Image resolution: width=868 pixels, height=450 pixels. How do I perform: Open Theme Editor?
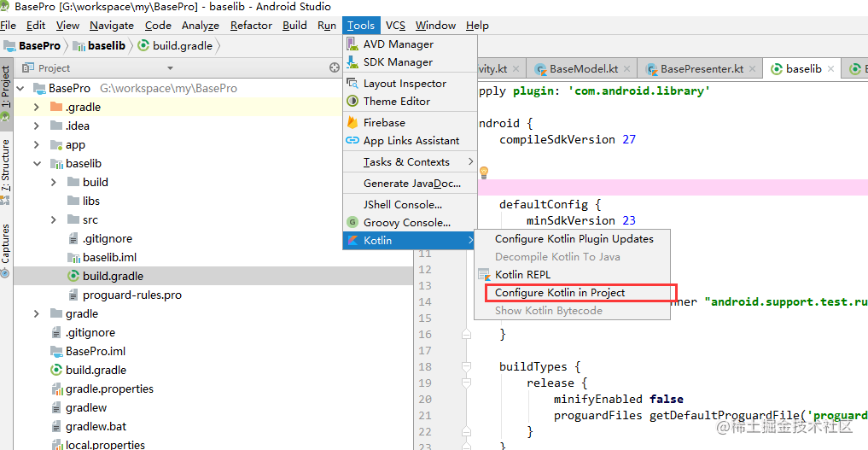point(410,102)
